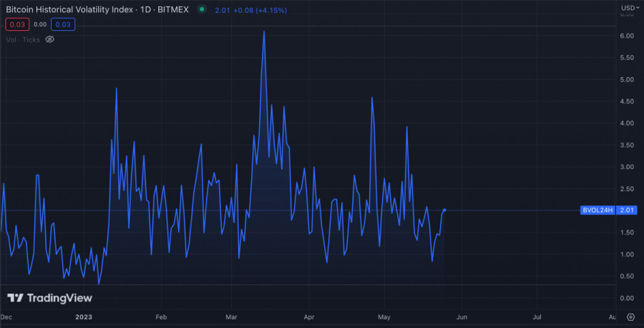Click the blue 0.03 buy price box

(63, 24)
